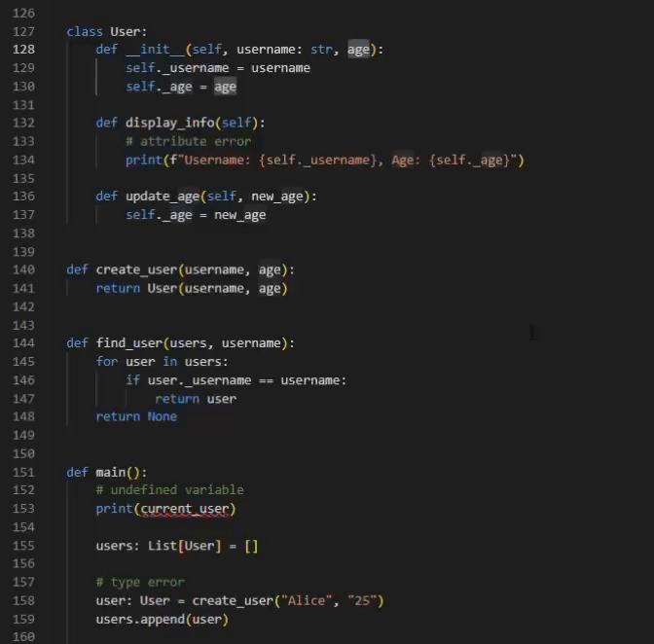This screenshot has height=644, width=654.
Task: Click the '# attribute error' comment
Action: (189, 141)
